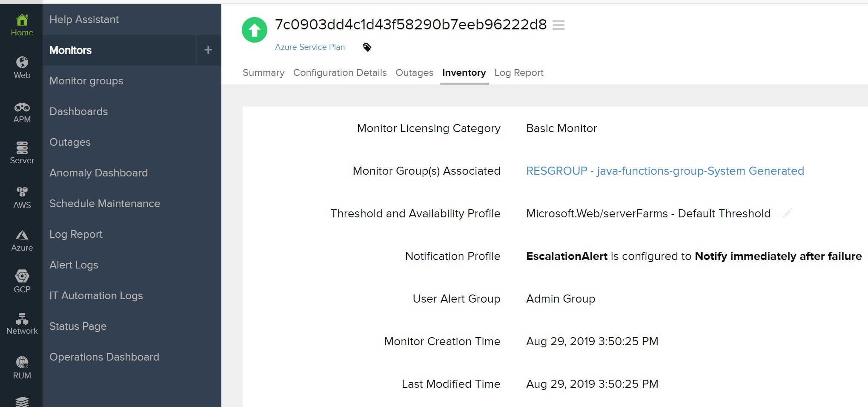868x407 pixels.
Task: Open Log Report in the side menu
Action: click(76, 234)
